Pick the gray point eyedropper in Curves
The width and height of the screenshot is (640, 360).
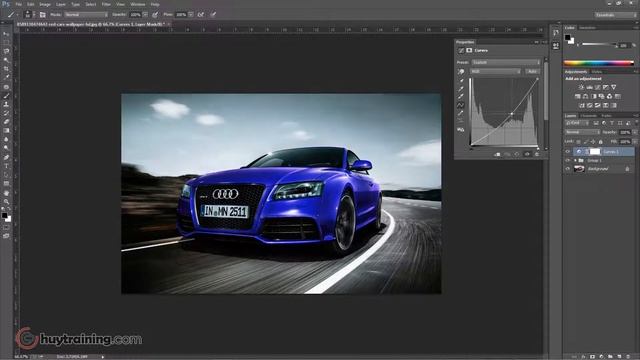point(461,89)
